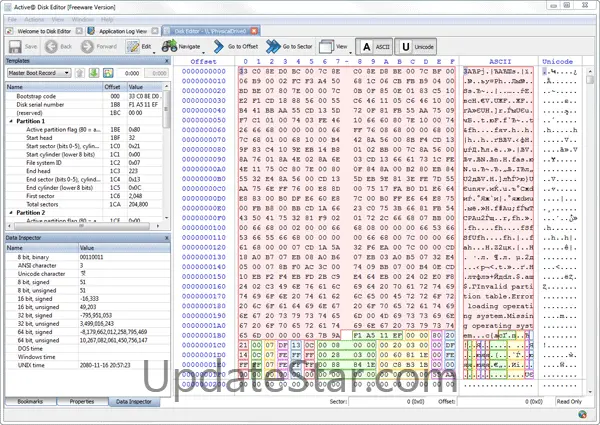Close the Welcome to Disk Editor tab

coord(79,31)
